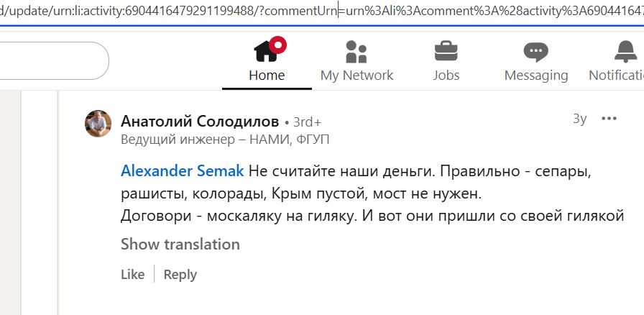Click the 3y comment timestamp

579,119
